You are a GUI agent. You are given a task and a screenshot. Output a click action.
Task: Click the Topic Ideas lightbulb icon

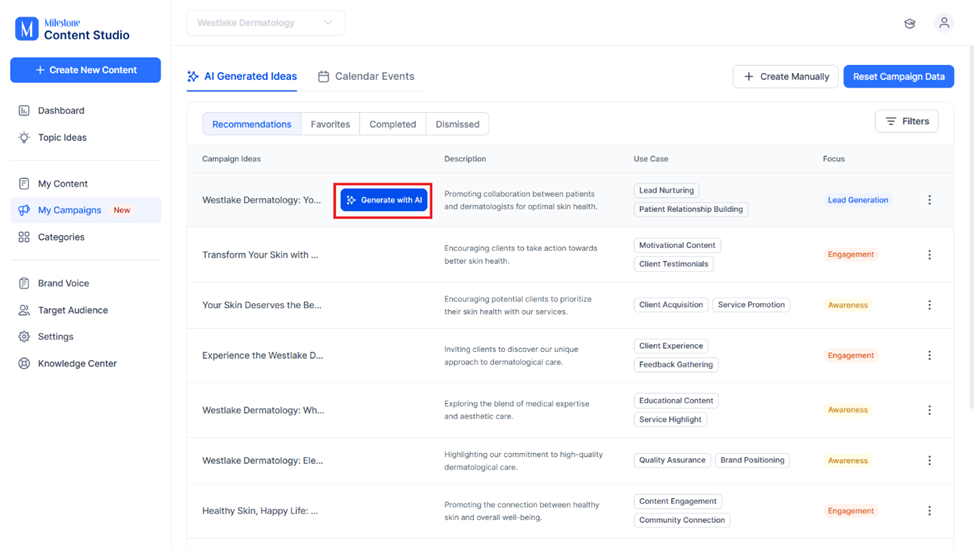coord(24,137)
